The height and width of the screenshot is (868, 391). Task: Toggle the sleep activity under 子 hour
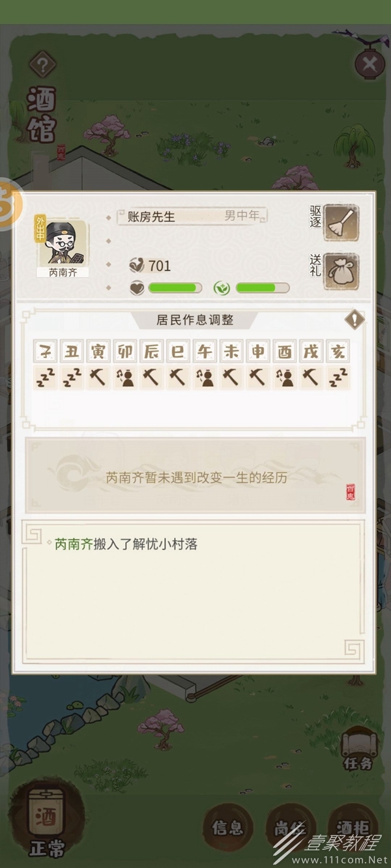[x=46, y=377]
